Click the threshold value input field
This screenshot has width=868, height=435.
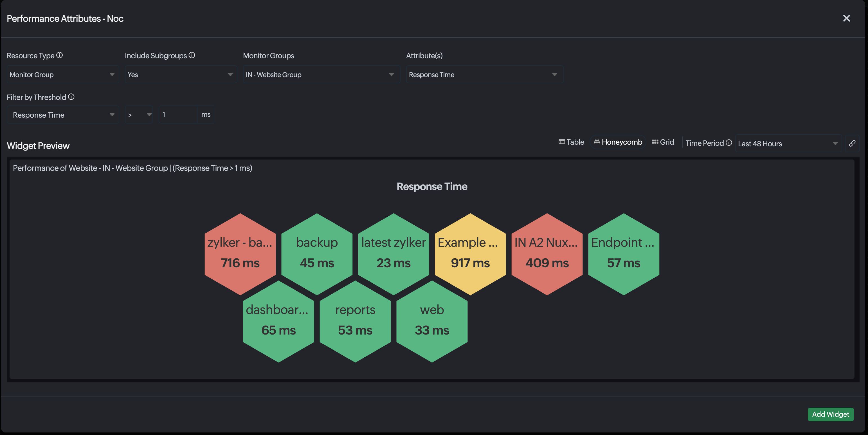pos(178,115)
